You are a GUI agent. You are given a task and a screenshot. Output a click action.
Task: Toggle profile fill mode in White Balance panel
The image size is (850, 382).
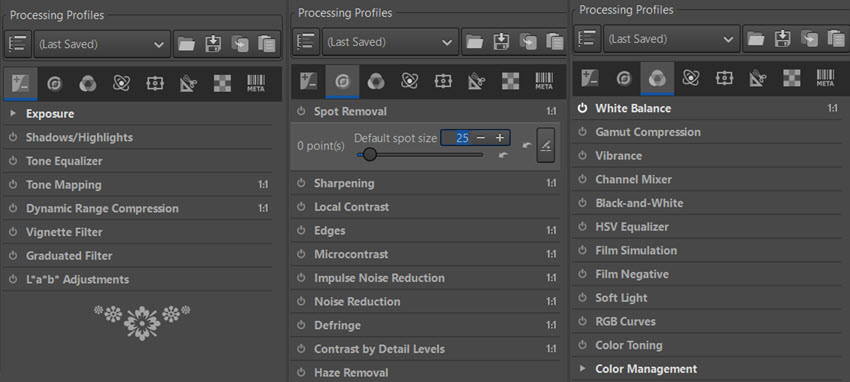588,38
